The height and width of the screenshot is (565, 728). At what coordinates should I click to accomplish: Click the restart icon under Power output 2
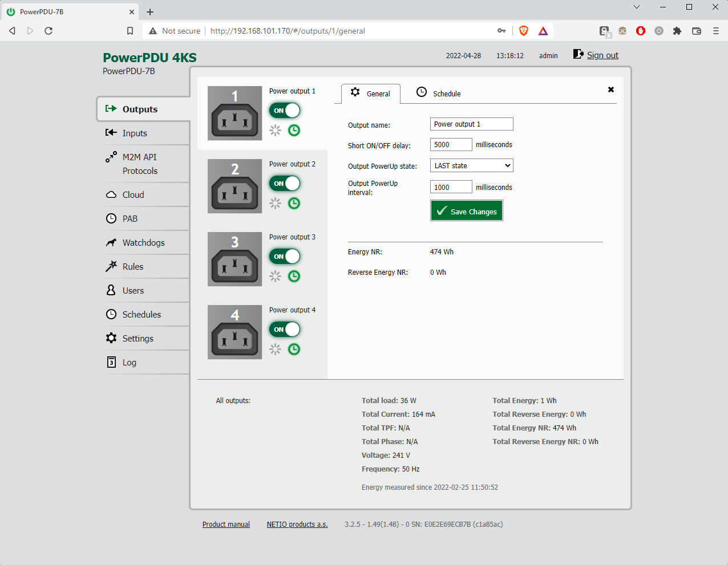coord(276,203)
